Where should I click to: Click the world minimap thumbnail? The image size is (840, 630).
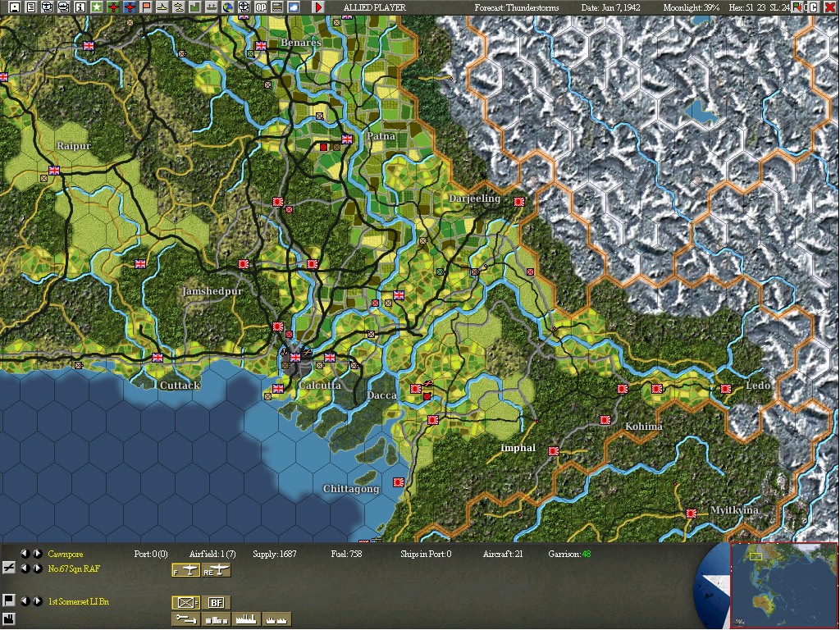point(783,585)
